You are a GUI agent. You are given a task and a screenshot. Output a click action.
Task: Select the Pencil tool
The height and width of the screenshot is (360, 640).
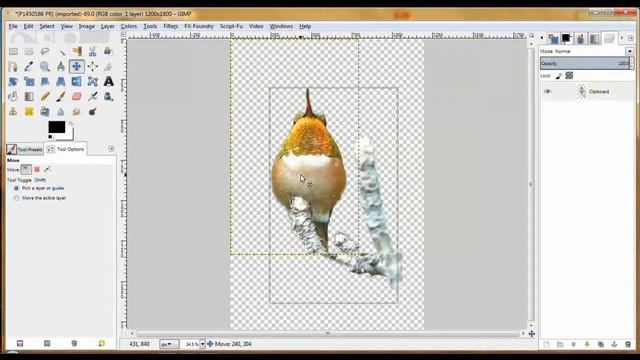pos(45,97)
